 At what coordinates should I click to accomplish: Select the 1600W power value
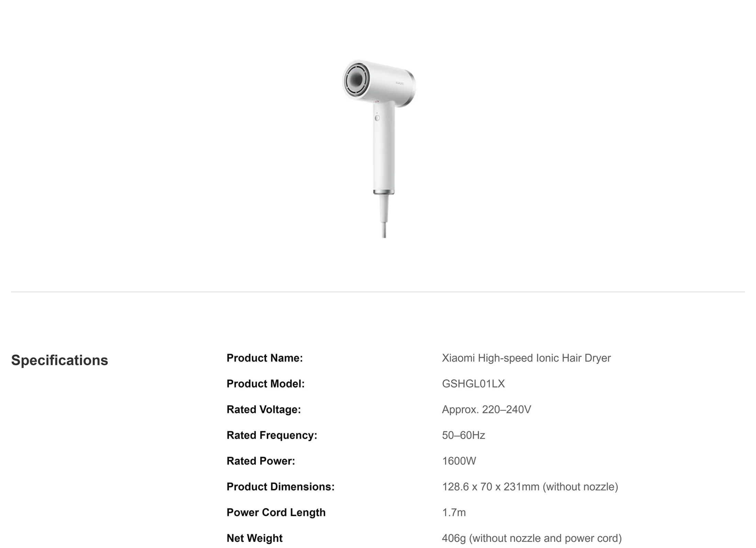click(x=459, y=461)
